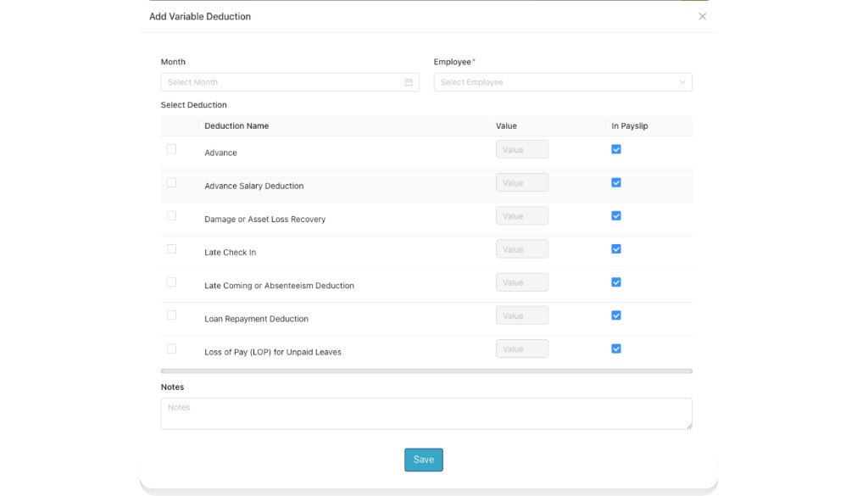Click the Value field for Advance
Image resolution: width=868 pixels, height=496 pixels.
[x=521, y=148]
